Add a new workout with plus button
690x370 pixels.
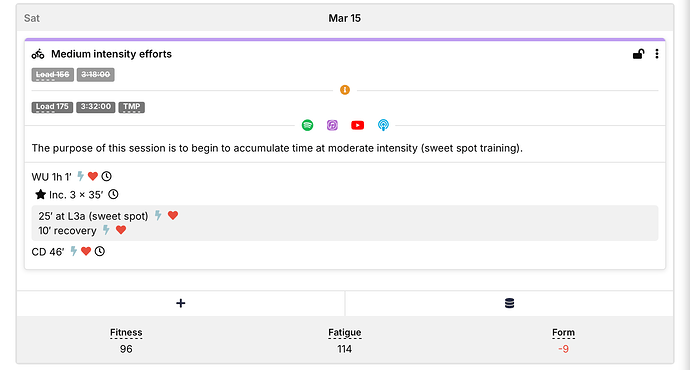point(180,303)
